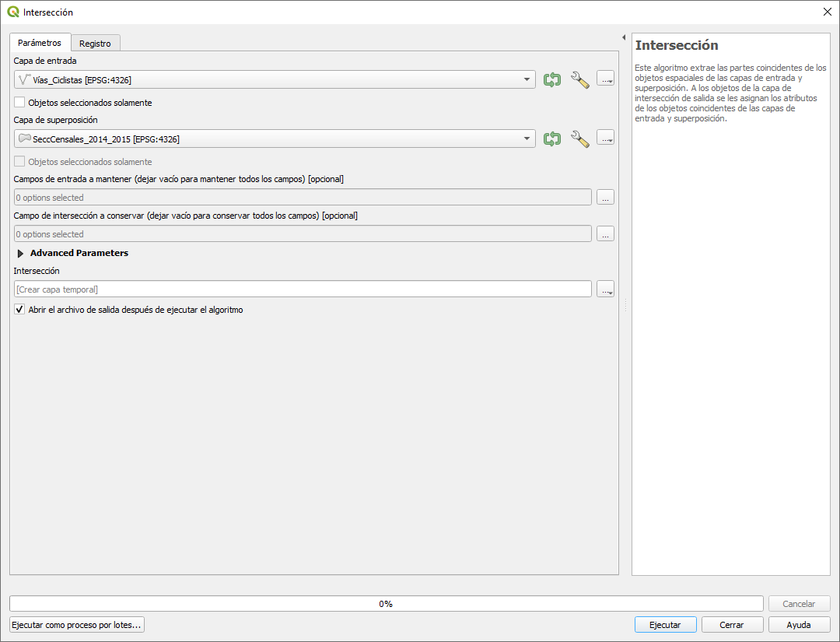Click the panel splitter handle dots
This screenshot has height=642, width=840.
click(x=625, y=306)
